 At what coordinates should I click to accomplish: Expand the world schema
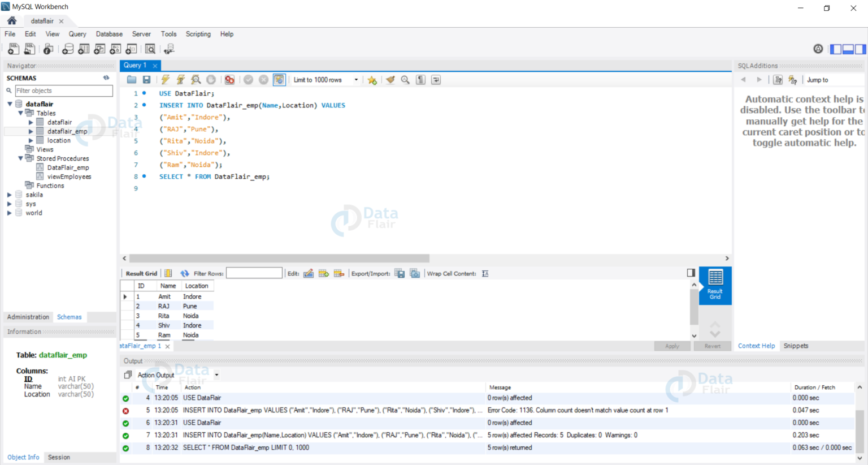tap(9, 213)
